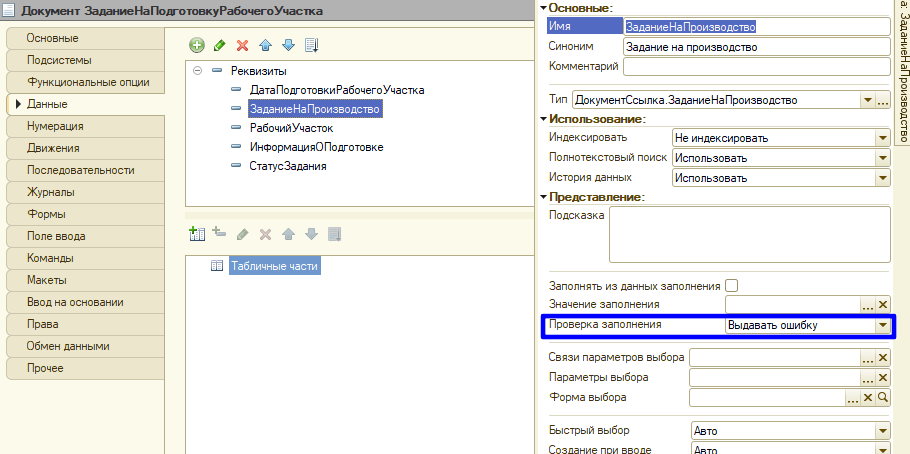
Task: Click into the Комментарий input field
Action: [756, 67]
